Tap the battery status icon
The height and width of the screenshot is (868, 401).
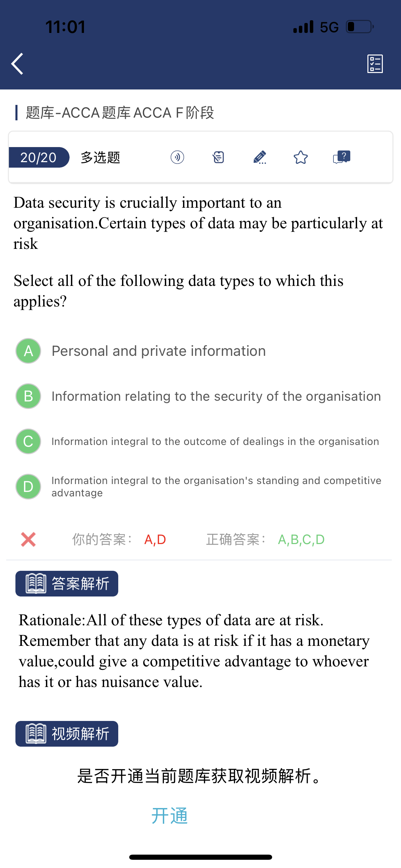point(360,27)
